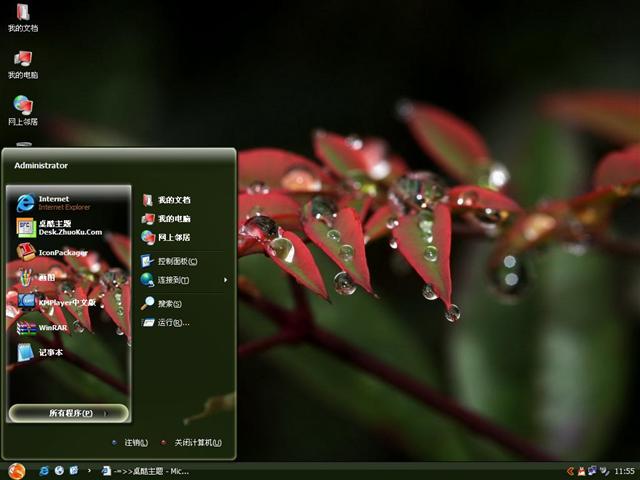This screenshot has width=640, height=480.
Task: Click the network computers tray icon
Action: coord(592,471)
